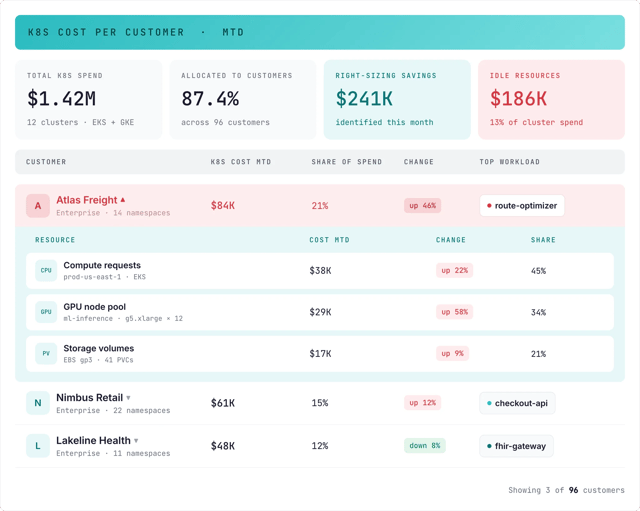The width and height of the screenshot is (640, 511).
Task: Expand the Nimbus Retail row chevron
Action: click(128, 398)
